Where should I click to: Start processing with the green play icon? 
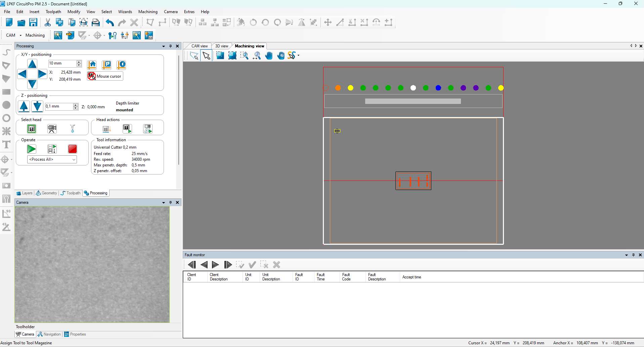pyautogui.click(x=32, y=149)
